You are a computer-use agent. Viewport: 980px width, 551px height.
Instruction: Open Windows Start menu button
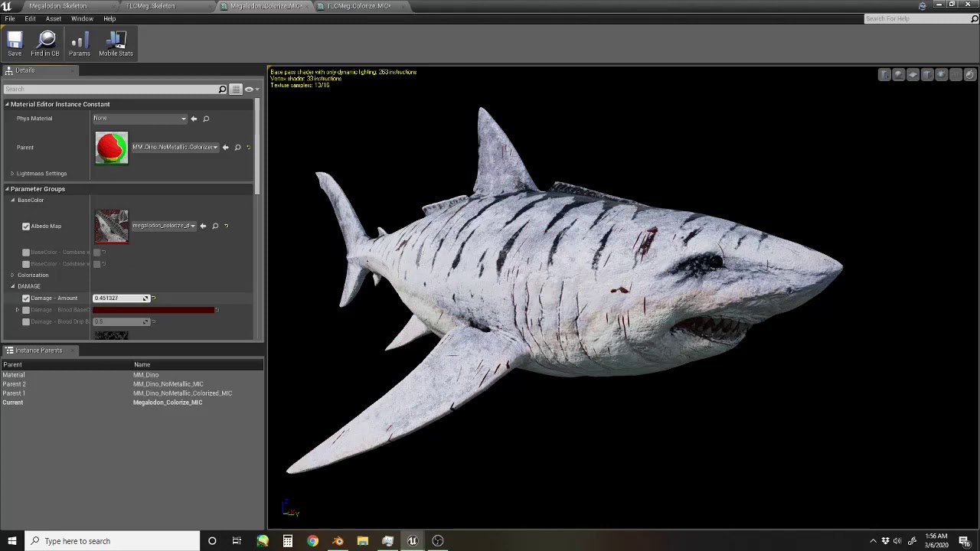(x=11, y=541)
